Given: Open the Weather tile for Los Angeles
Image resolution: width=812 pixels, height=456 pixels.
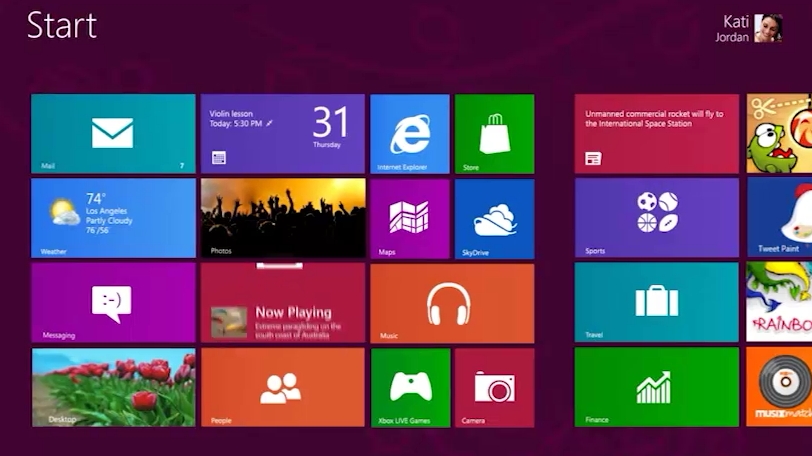Looking at the screenshot, I should pos(113,218).
